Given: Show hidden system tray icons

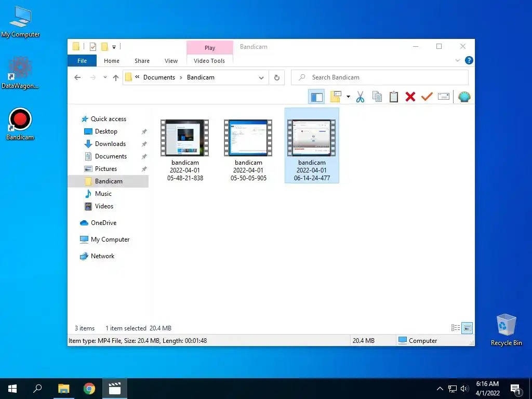Looking at the screenshot, I should (440, 389).
